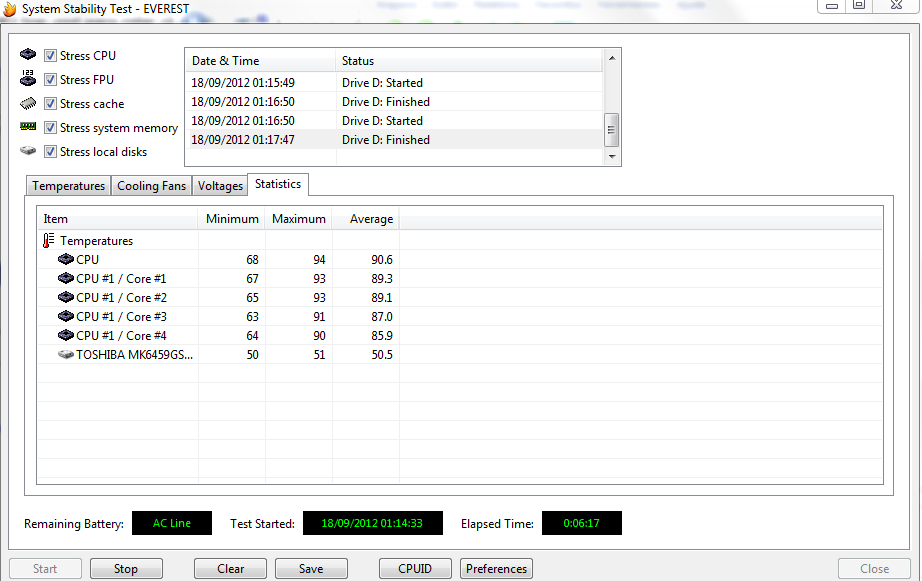Uncheck the Stress FPU checkbox
The width and height of the screenshot is (922, 581).
point(50,80)
